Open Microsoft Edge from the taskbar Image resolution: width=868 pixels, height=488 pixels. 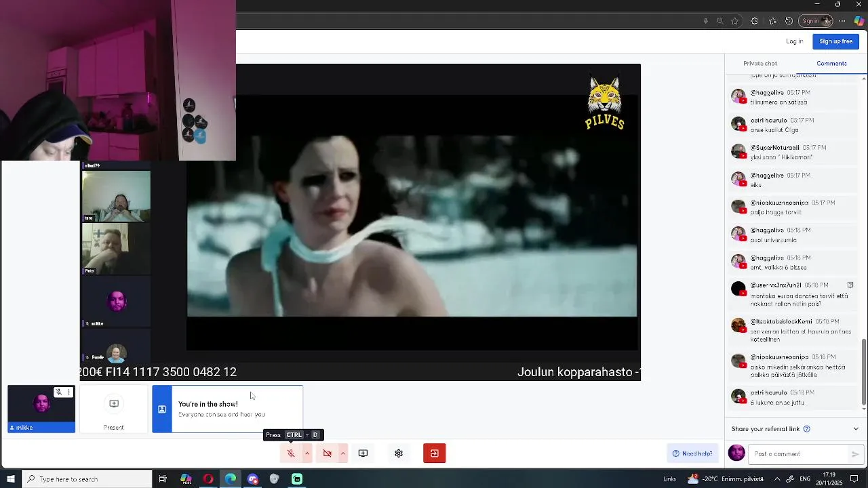pyautogui.click(x=231, y=479)
